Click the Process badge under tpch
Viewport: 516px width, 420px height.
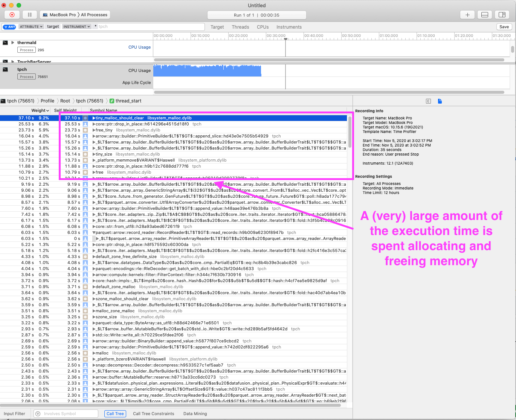click(26, 76)
